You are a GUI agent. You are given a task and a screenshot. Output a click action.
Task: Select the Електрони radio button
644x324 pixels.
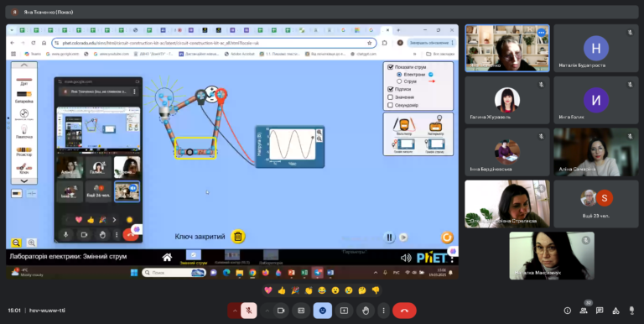399,75
